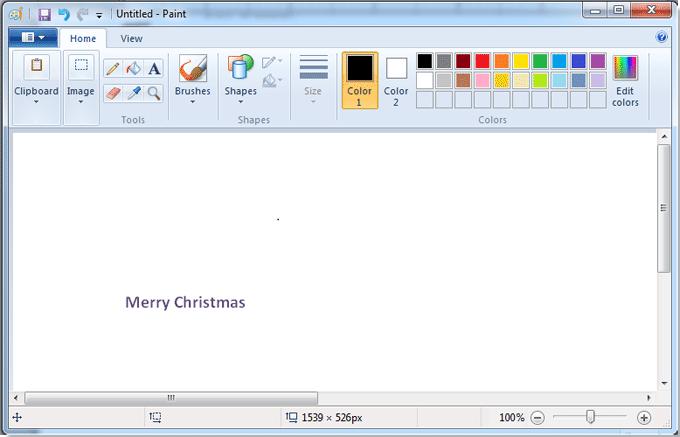
Task: Expand the Clipboard dropdown arrow
Action: point(36,102)
